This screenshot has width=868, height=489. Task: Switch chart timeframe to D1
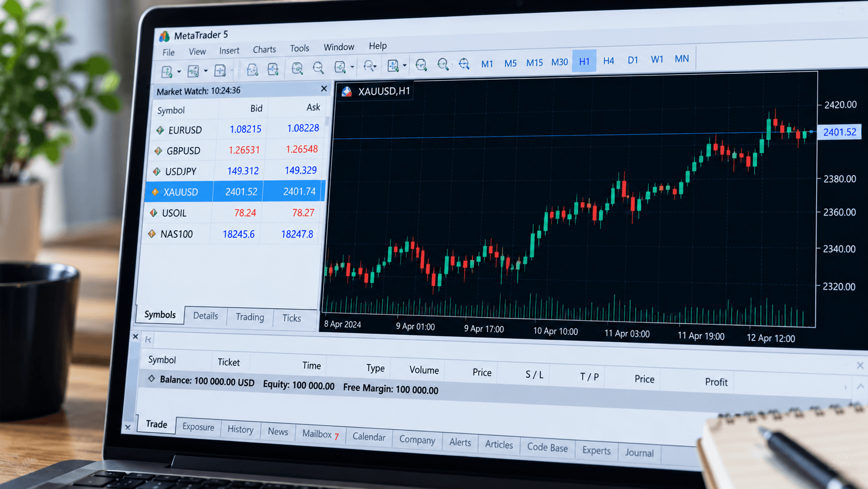coord(632,60)
